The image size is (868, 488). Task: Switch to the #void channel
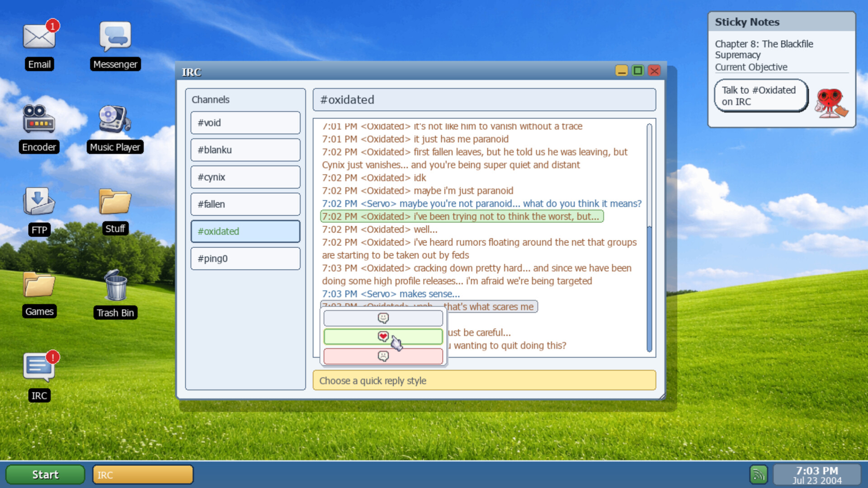point(245,122)
